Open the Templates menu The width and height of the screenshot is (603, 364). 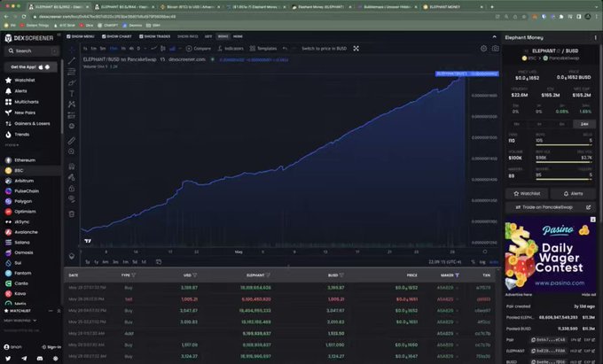tap(263, 49)
